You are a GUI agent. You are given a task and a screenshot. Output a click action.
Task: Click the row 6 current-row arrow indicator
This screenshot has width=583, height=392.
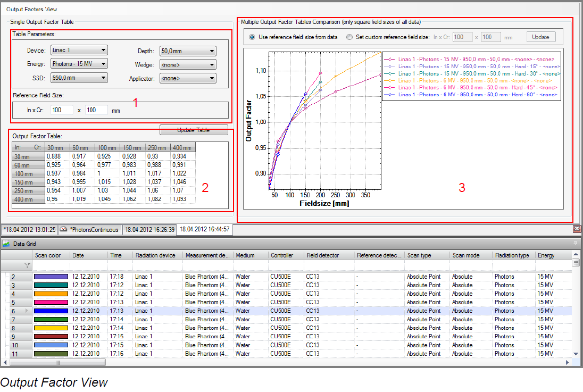point(27,311)
